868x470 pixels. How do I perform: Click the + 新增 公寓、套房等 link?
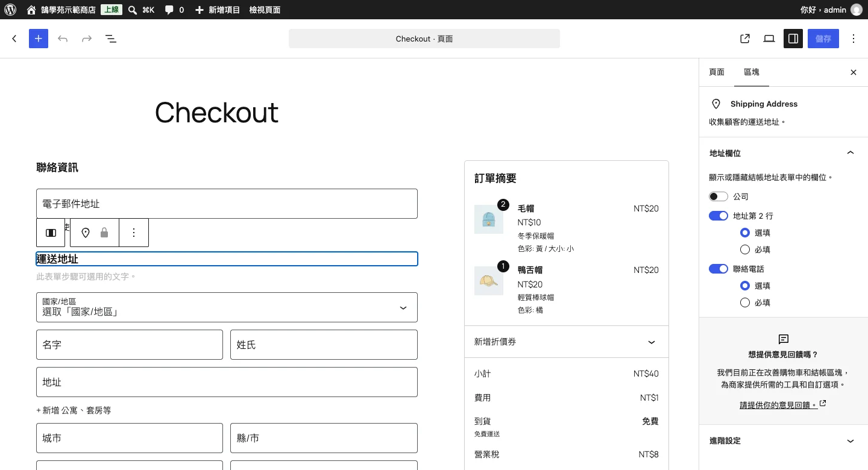pos(74,410)
